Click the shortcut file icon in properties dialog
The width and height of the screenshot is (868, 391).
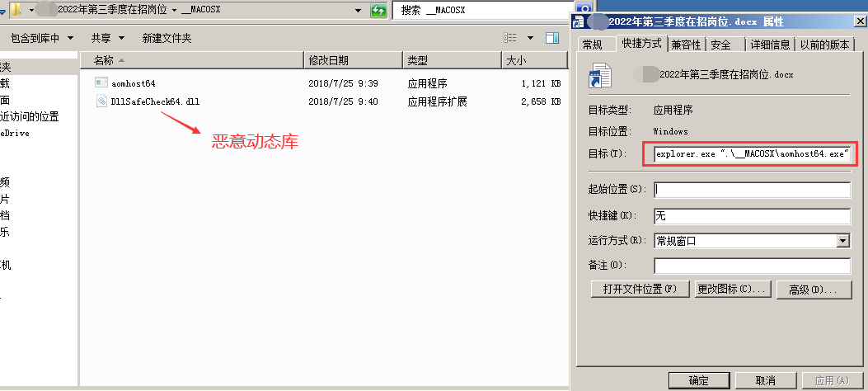tap(599, 75)
